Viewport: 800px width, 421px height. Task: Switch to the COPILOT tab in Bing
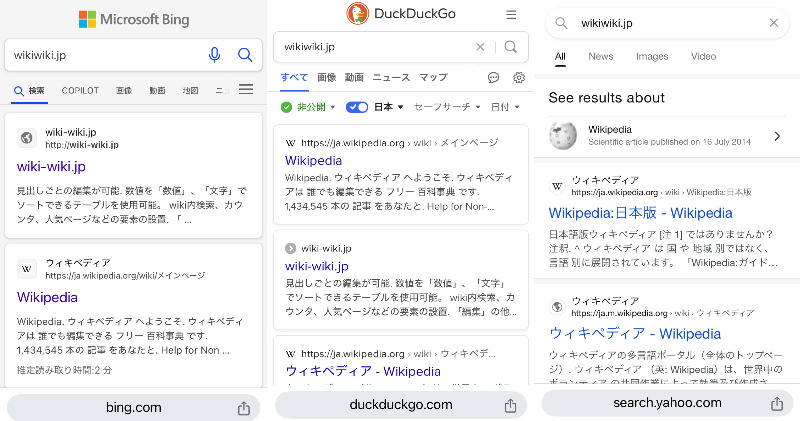(80, 91)
